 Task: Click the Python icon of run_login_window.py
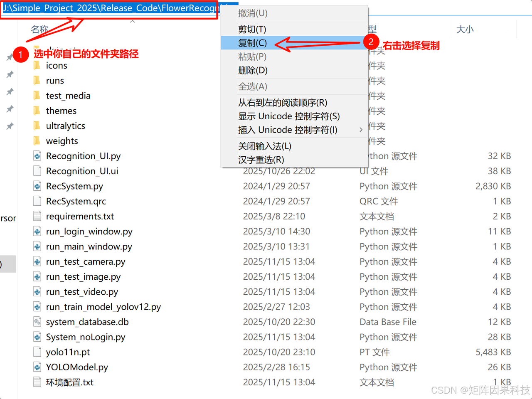(x=37, y=231)
